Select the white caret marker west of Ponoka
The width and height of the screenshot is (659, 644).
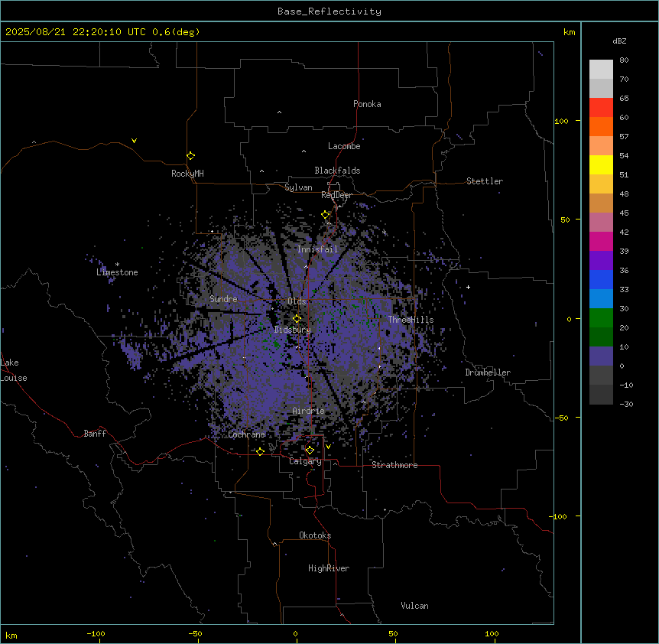coord(280,112)
